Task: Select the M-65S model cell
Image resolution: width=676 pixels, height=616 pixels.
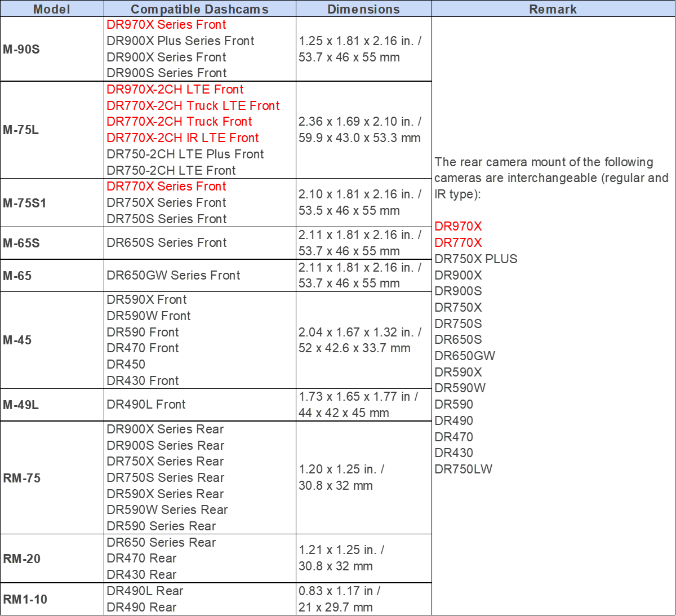Action: (52, 243)
